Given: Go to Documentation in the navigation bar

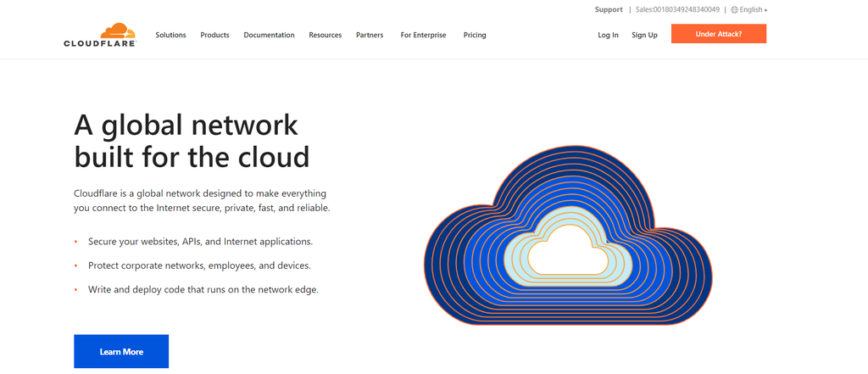Looking at the screenshot, I should pos(269,36).
